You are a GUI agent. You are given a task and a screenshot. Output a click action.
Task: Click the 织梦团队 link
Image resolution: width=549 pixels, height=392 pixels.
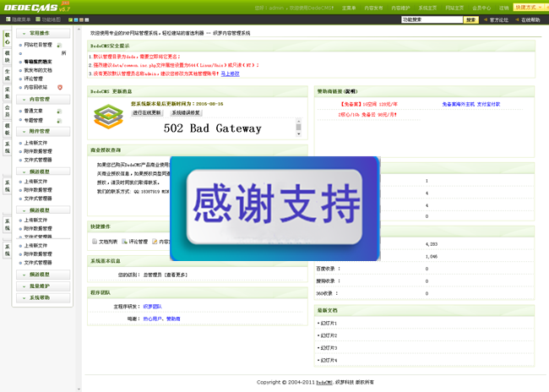click(152, 307)
